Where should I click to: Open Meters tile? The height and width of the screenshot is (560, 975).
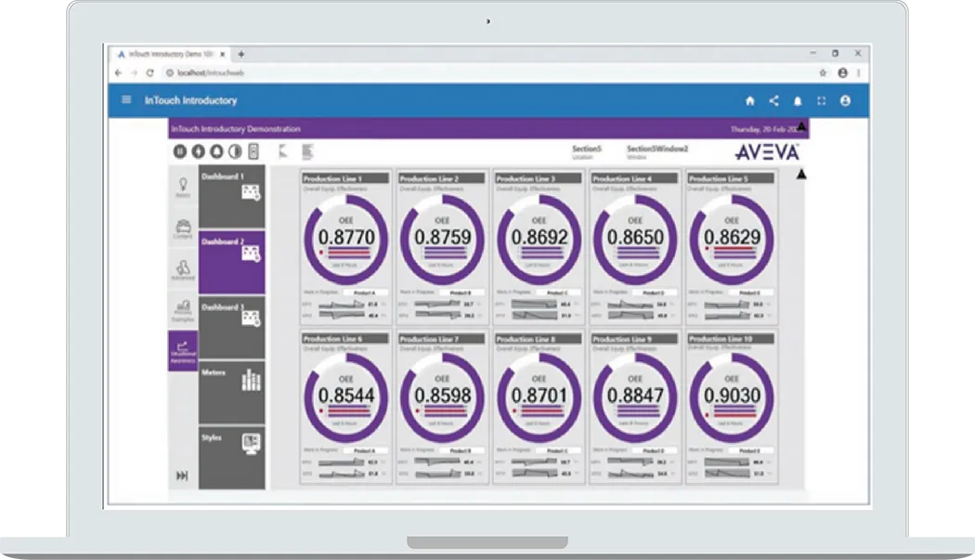tap(232, 393)
